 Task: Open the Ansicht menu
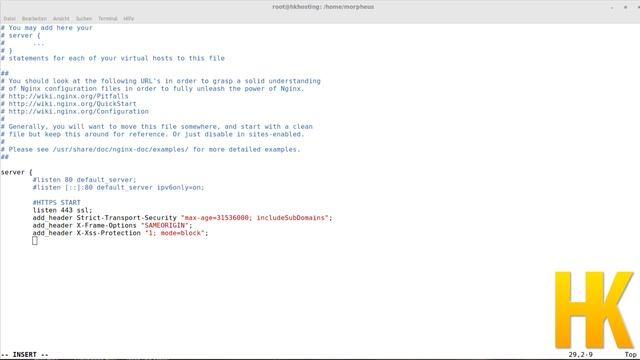61,19
